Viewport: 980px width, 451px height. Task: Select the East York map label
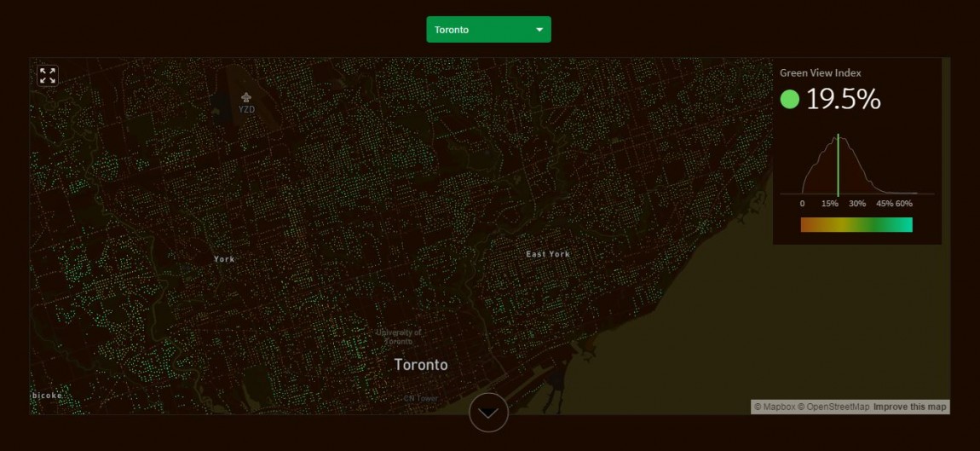click(548, 254)
